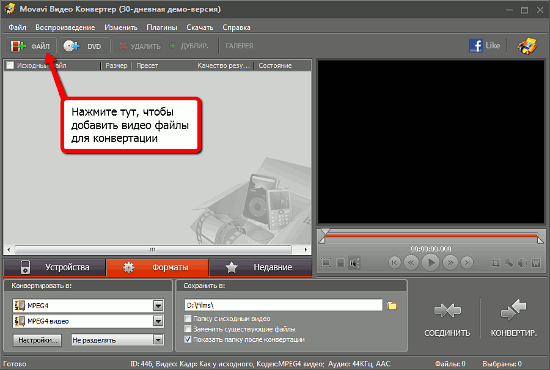Check the select-all box in the file list header

10,65
